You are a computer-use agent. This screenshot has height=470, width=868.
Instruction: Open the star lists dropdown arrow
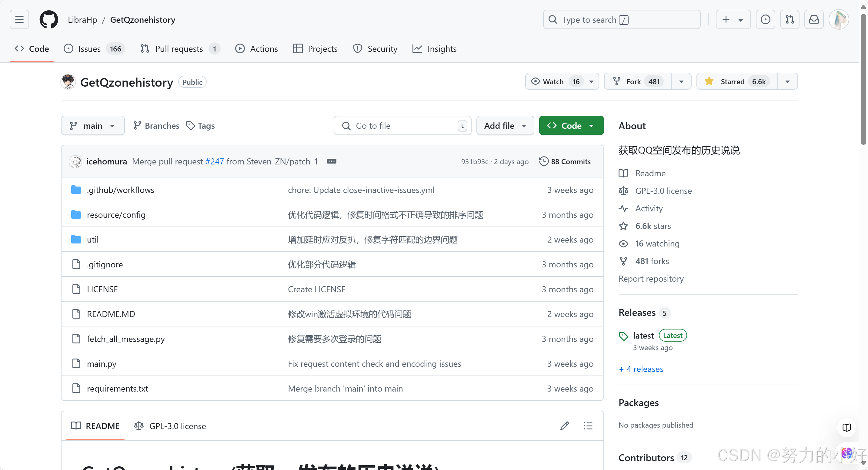coord(787,81)
